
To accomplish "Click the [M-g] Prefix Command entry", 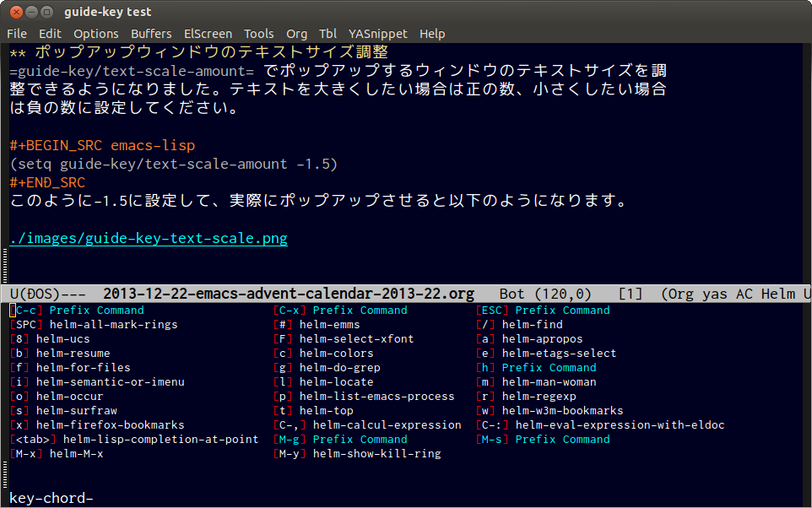I will click(340, 440).
